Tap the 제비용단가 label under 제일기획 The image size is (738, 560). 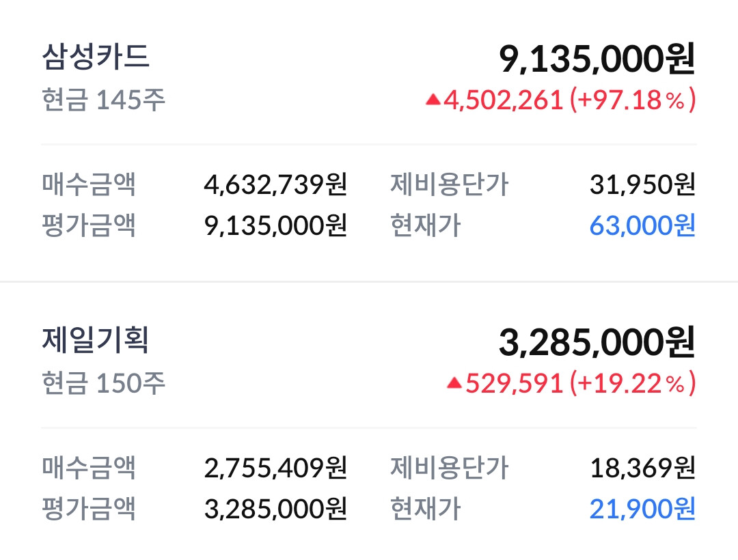pyautogui.click(x=450, y=468)
